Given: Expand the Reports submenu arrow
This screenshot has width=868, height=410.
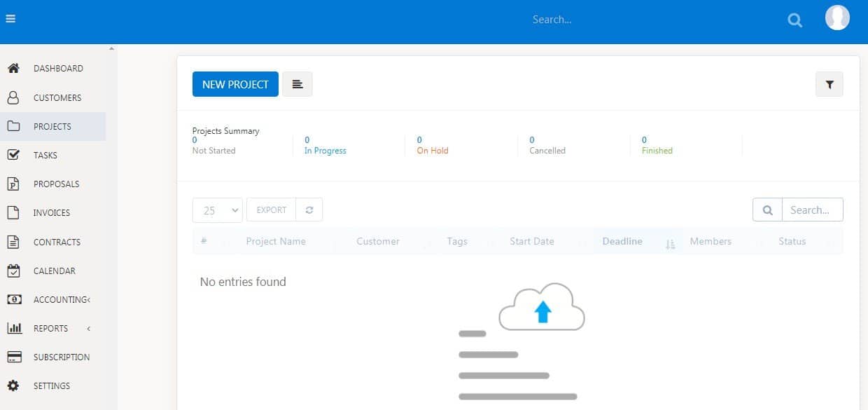Looking at the screenshot, I should [x=89, y=328].
